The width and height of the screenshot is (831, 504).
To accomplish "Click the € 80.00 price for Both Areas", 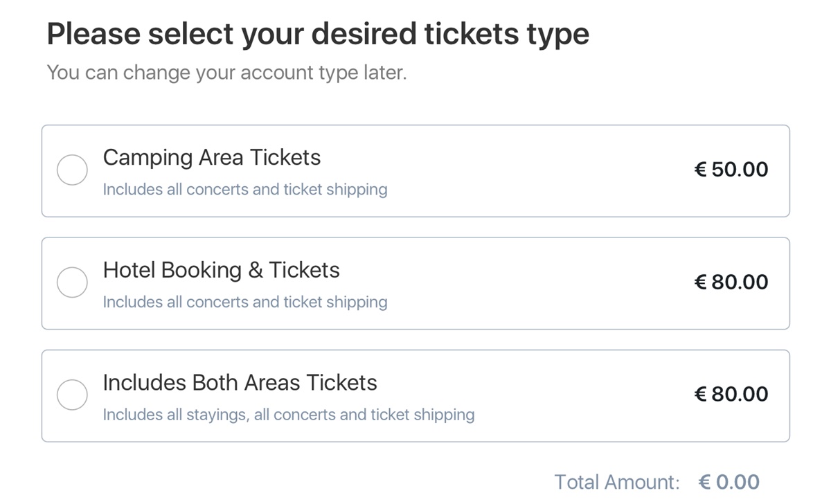I will pos(731,395).
